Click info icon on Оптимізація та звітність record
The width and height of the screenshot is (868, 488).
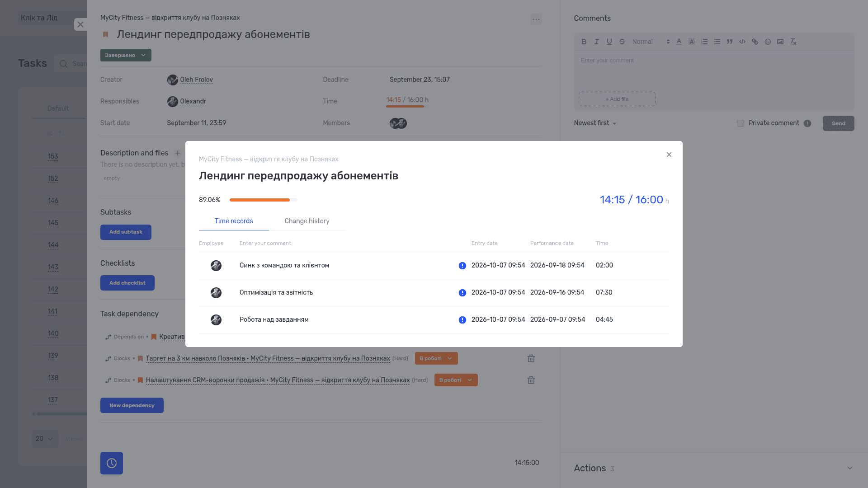pyautogui.click(x=462, y=293)
